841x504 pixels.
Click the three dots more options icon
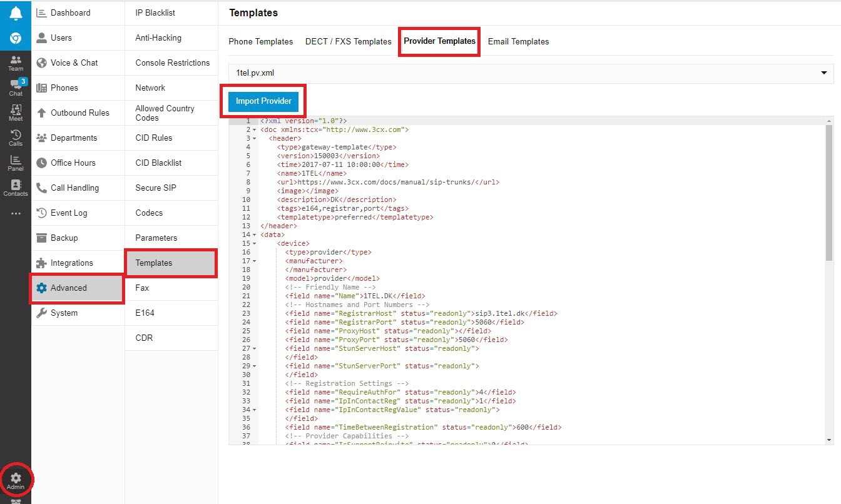16,213
